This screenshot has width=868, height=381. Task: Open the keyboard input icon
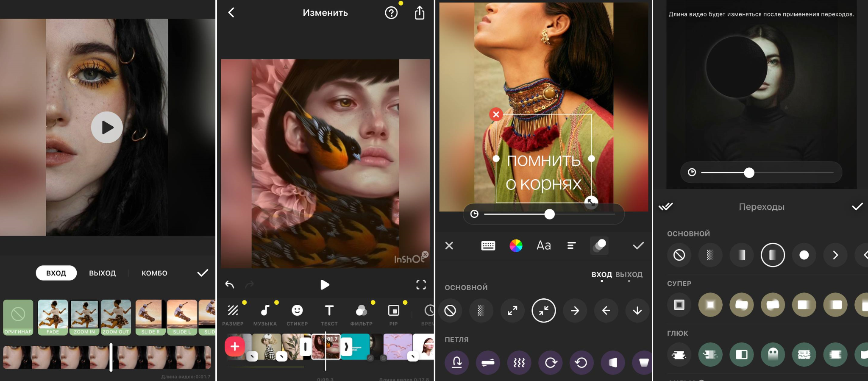[x=488, y=246]
